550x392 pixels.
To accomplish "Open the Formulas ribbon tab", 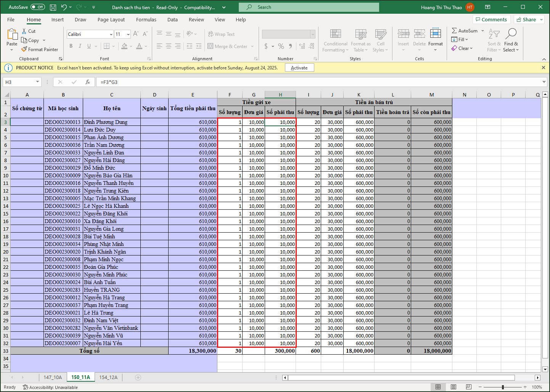I will pos(146,20).
